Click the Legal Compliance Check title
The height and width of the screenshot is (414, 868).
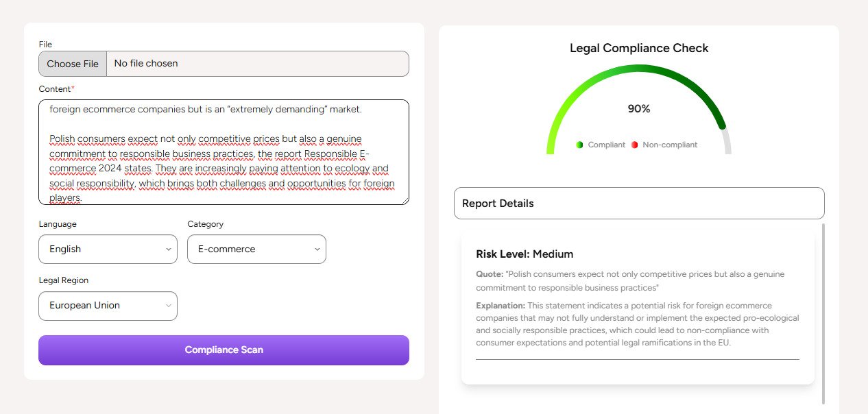click(639, 49)
